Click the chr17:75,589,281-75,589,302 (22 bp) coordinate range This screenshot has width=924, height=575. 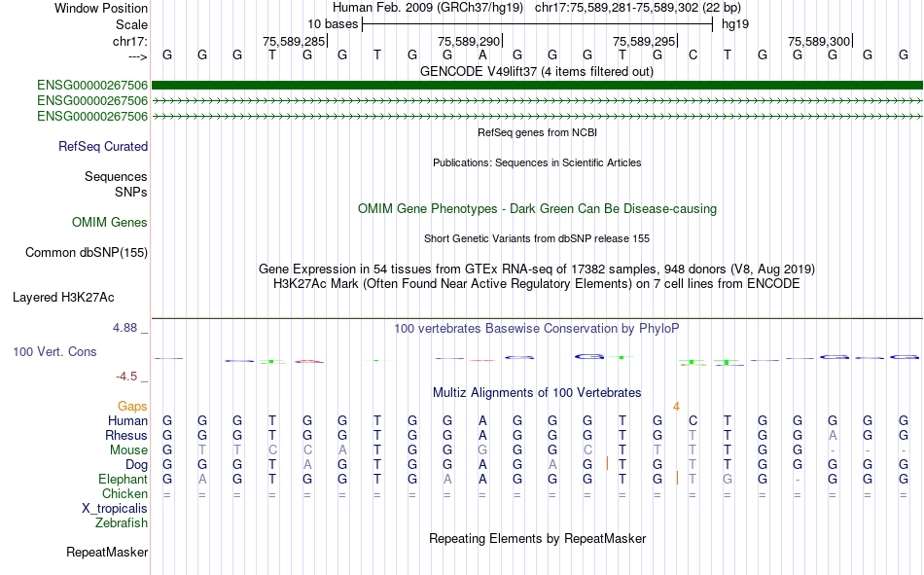pyautogui.click(x=638, y=8)
